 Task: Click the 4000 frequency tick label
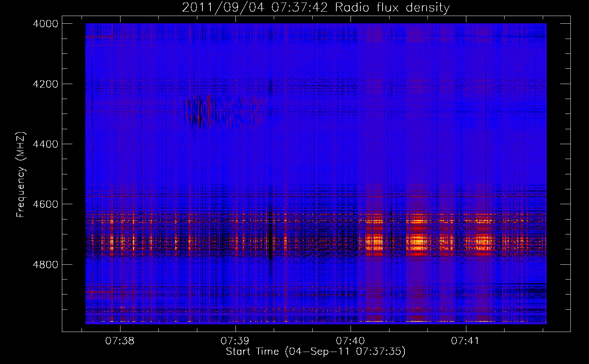click(x=46, y=24)
